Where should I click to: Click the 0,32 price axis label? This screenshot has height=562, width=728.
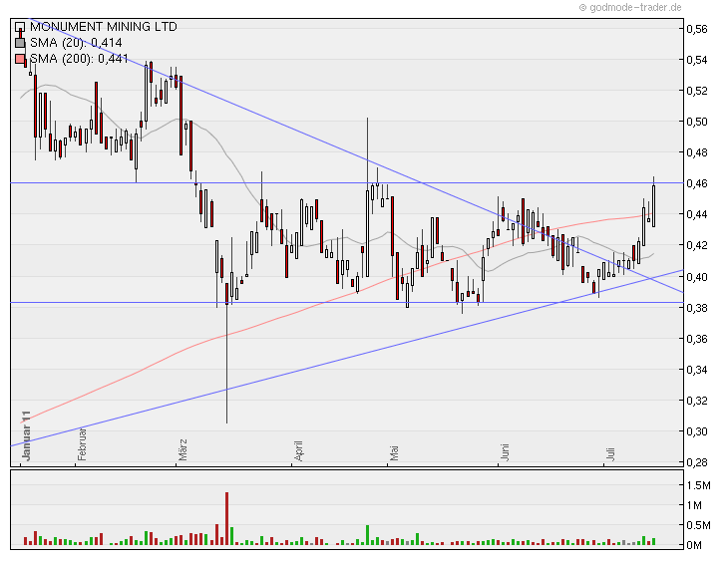(697, 401)
